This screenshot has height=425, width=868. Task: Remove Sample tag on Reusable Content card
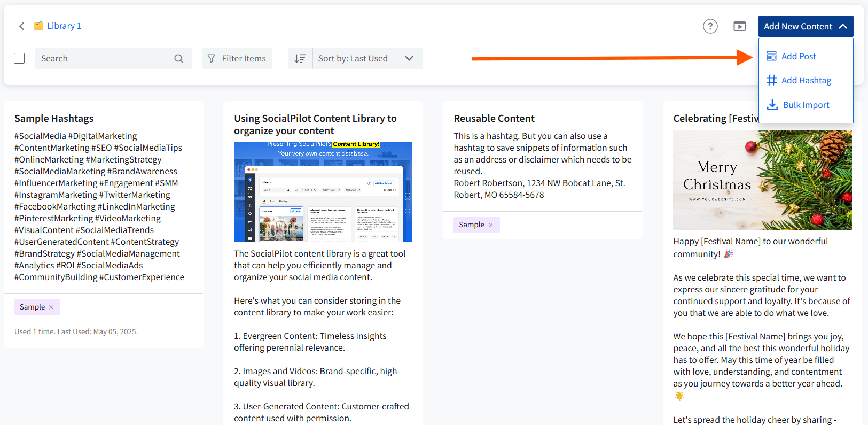(491, 225)
